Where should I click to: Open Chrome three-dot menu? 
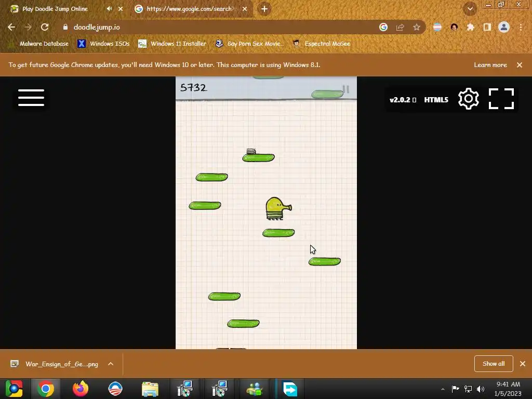(x=521, y=27)
